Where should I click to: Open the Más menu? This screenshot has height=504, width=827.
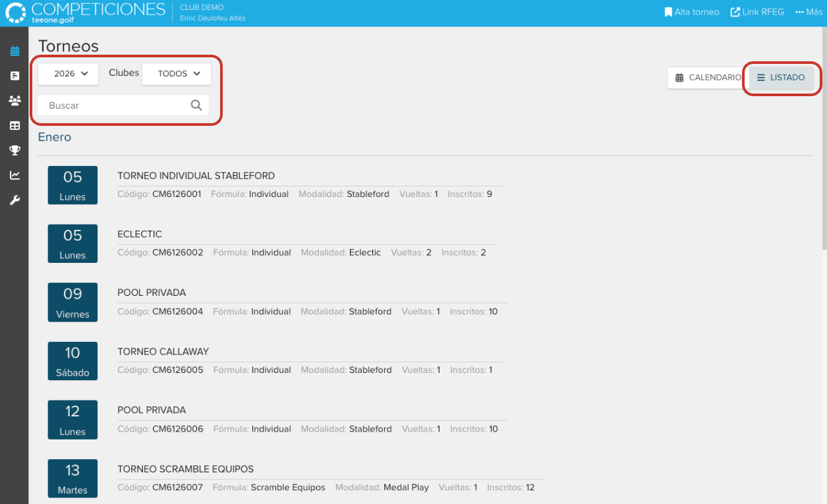click(x=809, y=12)
